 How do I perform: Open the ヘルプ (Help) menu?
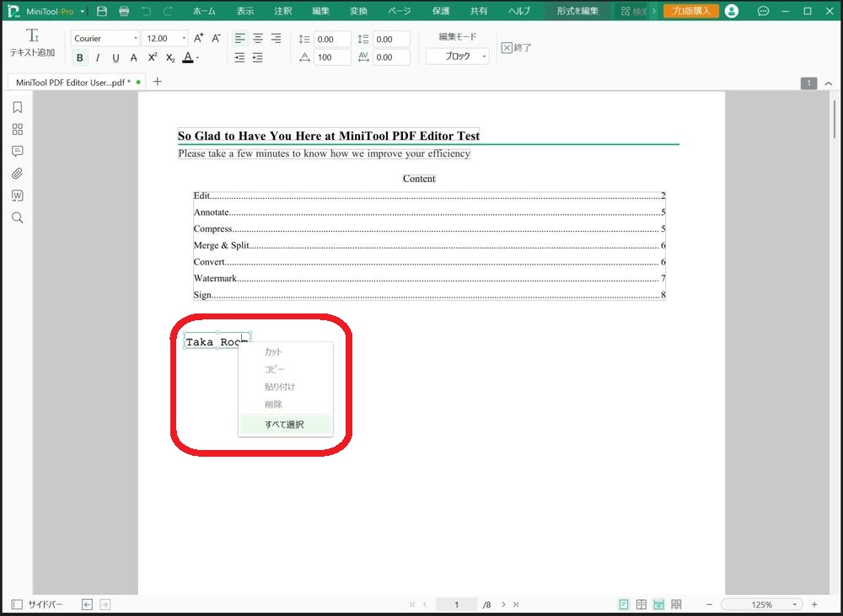[519, 11]
